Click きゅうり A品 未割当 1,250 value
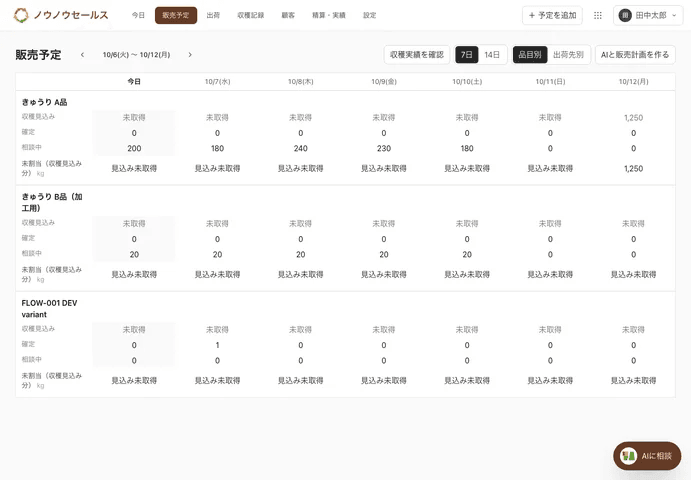The image size is (691, 480). coord(633,168)
